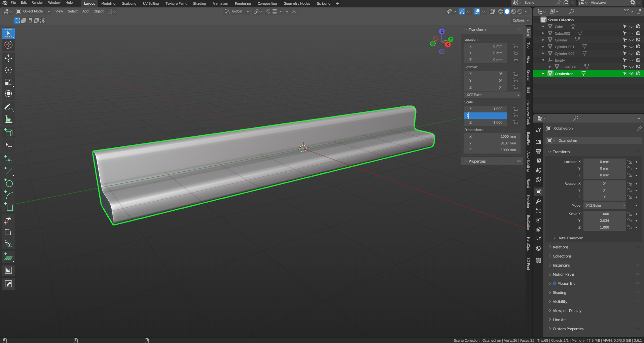This screenshot has width=644, height=343.
Task: Open the Object Mode selector
Action: [33, 11]
